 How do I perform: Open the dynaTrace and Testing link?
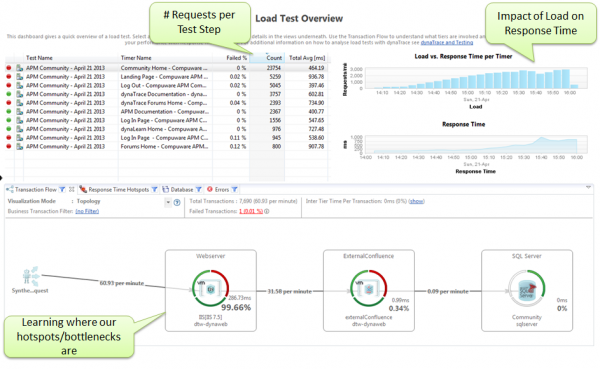coord(447,42)
